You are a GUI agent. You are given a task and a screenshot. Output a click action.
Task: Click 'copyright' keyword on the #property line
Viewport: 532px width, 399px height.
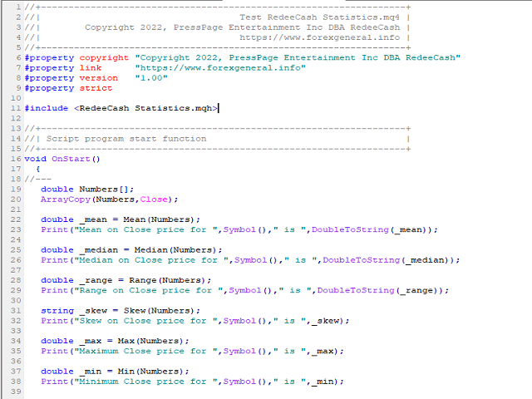click(x=104, y=57)
